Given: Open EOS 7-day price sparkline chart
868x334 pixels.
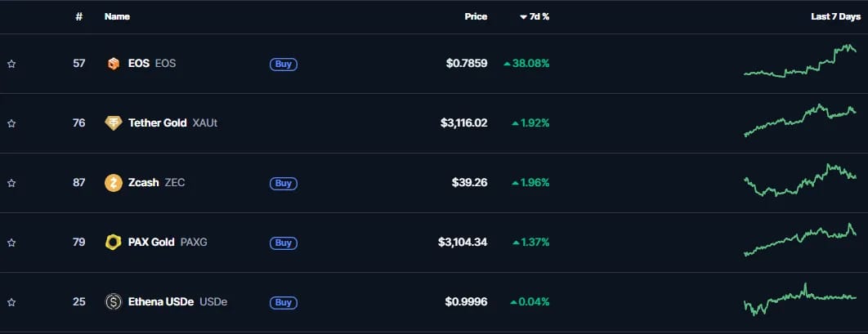Looking at the screenshot, I should [x=800, y=60].
